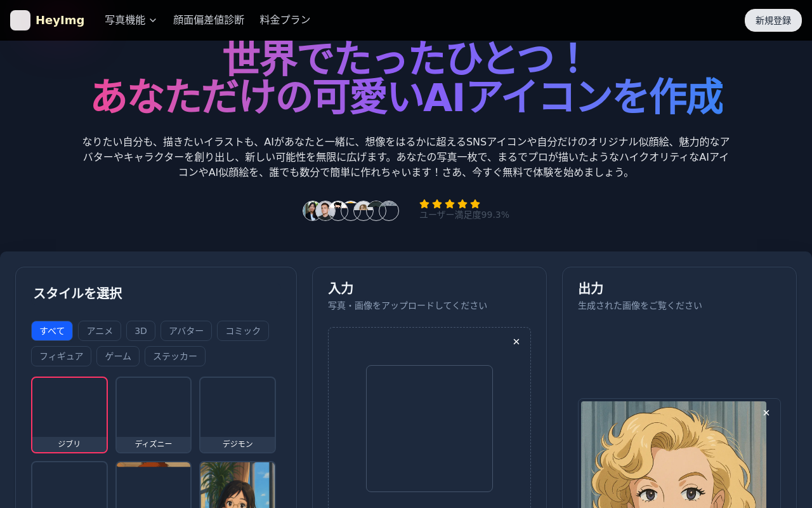Pick the ディズニー style card
The width and height of the screenshot is (812, 508).
[x=154, y=414]
